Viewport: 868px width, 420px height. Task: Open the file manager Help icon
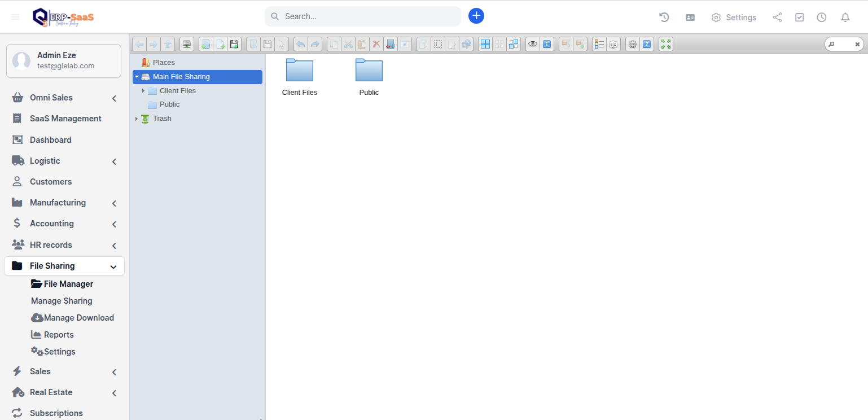pyautogui.click(x=647, y=44)
